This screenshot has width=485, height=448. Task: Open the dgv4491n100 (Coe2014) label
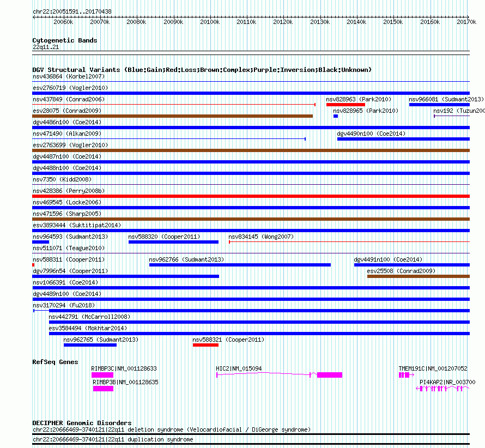click(388, 259)
